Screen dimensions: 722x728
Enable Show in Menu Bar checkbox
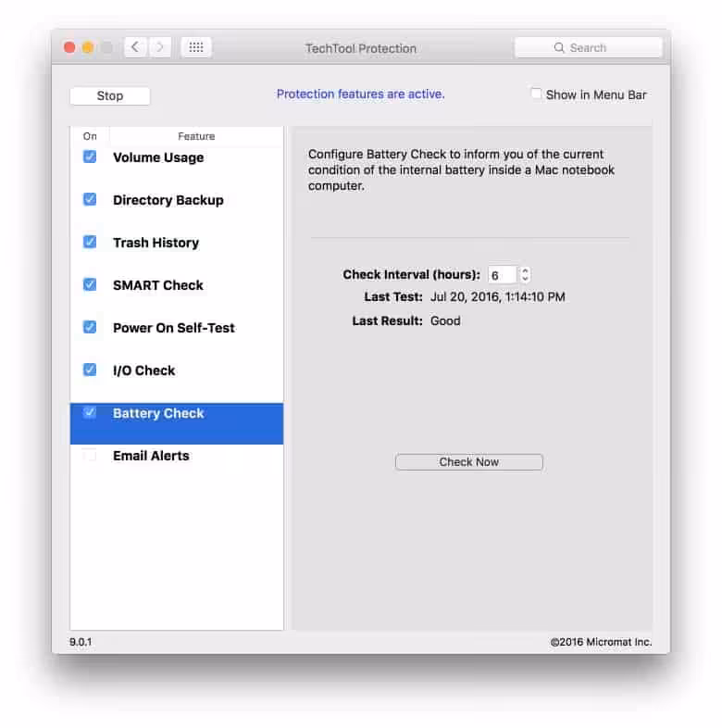click(536, 94)
